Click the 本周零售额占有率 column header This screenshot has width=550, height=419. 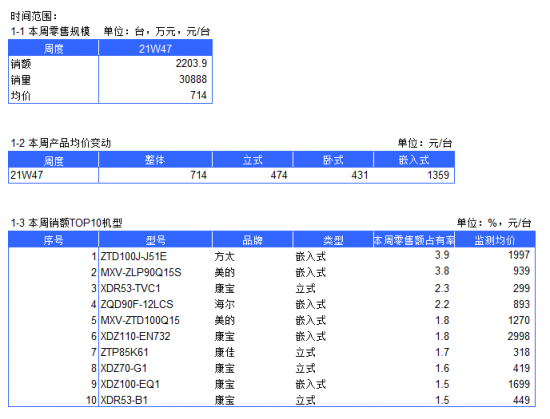(414, 240)
